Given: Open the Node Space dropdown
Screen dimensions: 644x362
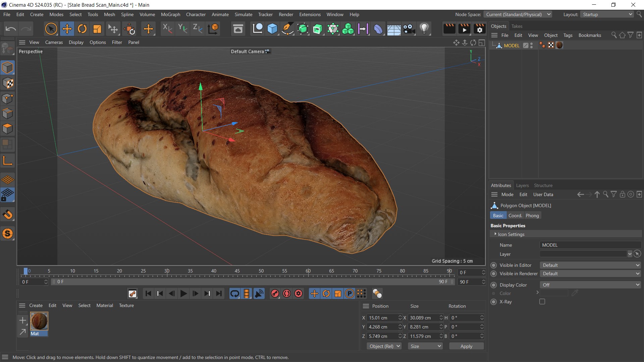Looking at the screenshot, I should click(x=518, y=14).
